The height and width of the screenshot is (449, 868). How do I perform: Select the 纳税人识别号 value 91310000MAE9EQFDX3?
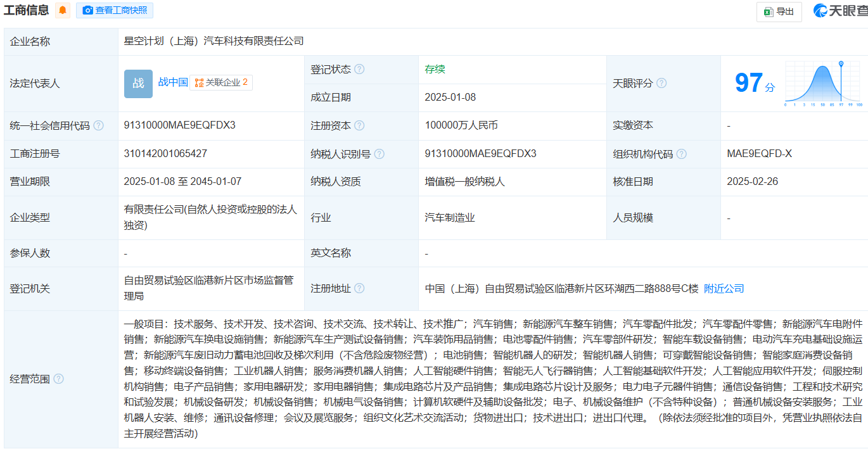(481, 154)
